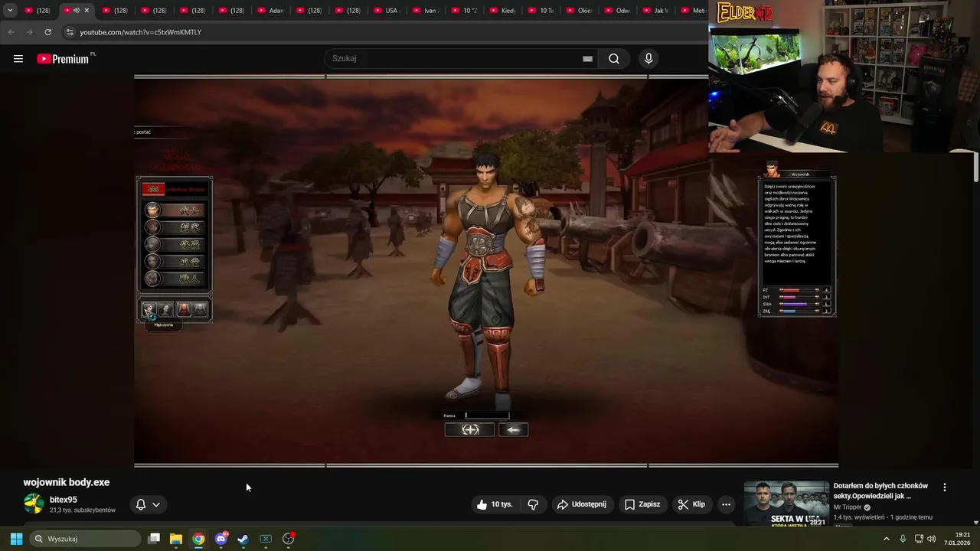Switch to the Kiedy tab
Image resolution: width=980 pixels, height=551 pixels.
(504, 11)
